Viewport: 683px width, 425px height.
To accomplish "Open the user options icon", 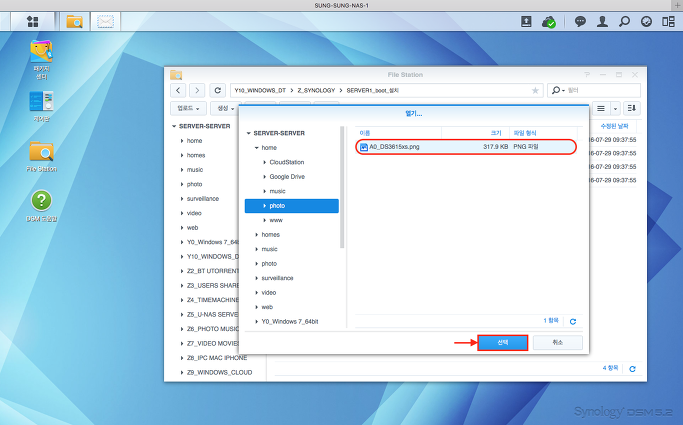I will tap(602, 21).
